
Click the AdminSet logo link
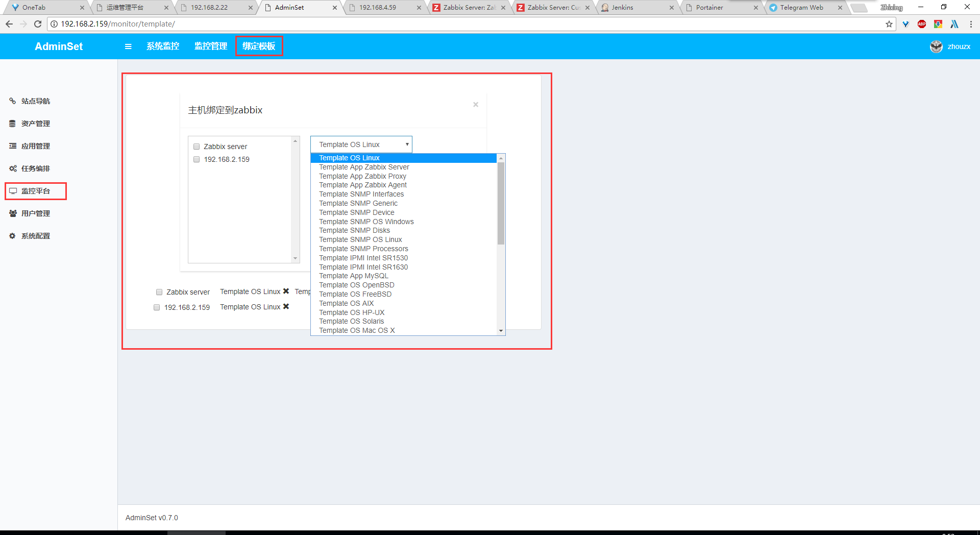coord(59,46)
